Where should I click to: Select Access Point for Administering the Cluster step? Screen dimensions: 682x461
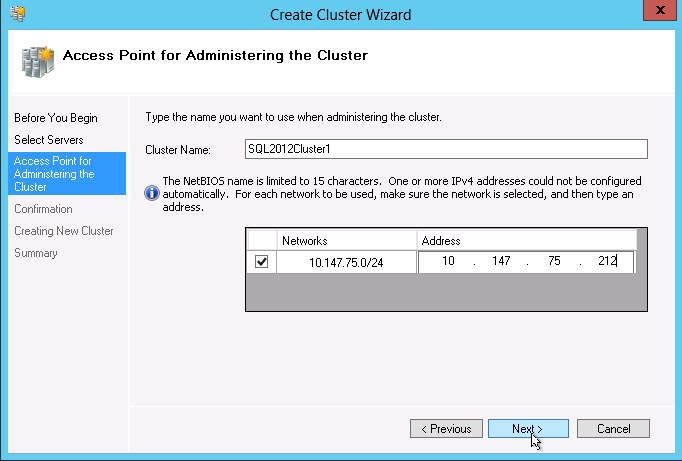click(66, 174)
